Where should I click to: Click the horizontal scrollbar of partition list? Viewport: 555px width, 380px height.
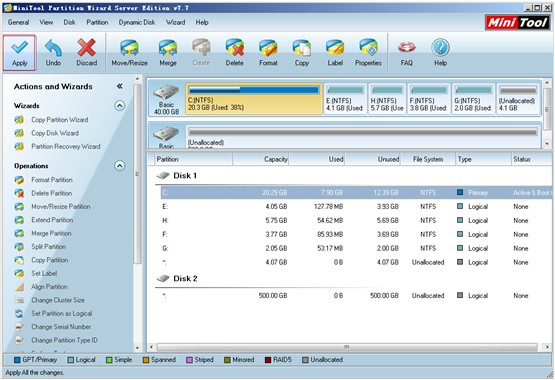click(x=347, y=347)
